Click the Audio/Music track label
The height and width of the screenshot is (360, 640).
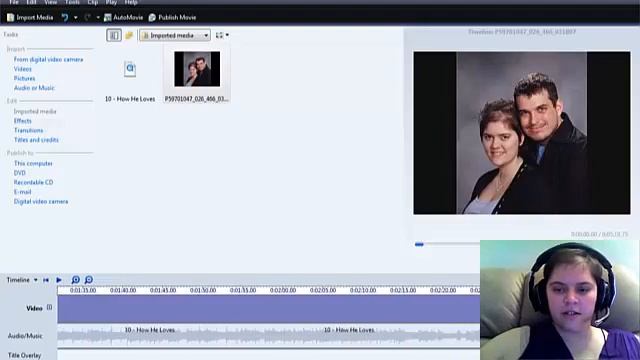[25, 336]
